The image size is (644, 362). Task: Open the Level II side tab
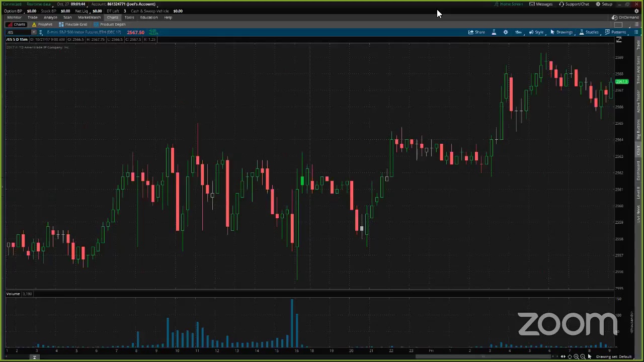(x=638, y=193)
